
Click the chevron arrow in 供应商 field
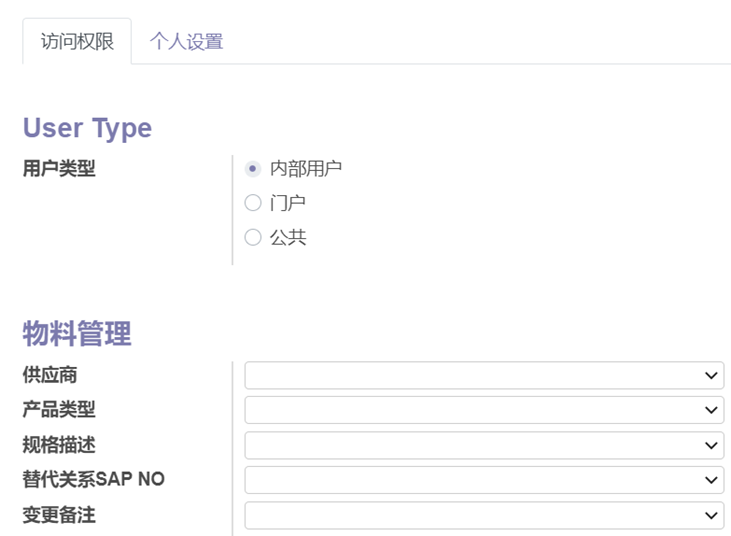[711, 376]
